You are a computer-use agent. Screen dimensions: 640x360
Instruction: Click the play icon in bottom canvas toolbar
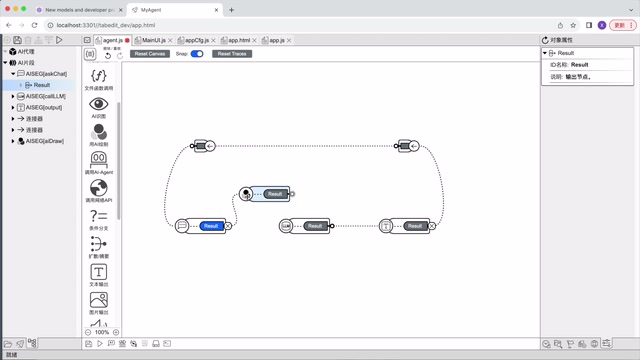point(100,344)
